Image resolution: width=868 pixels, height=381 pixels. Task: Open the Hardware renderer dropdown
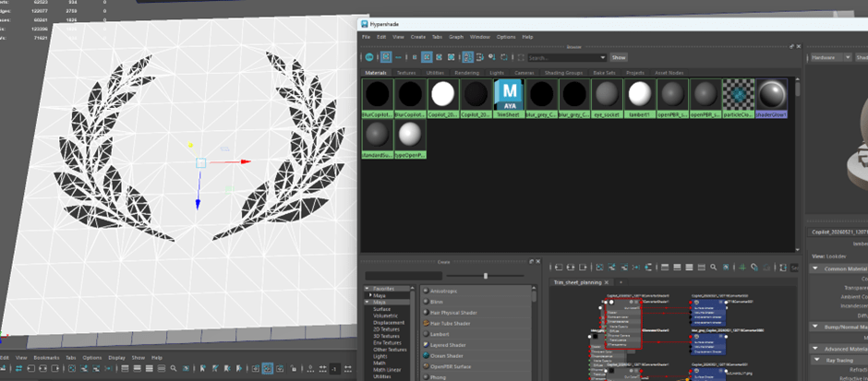point(829,57)
